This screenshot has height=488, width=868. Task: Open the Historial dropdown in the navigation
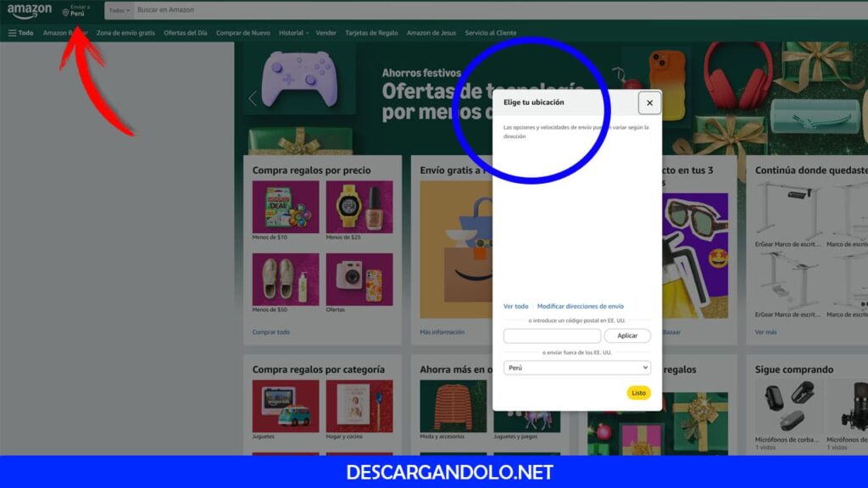[291, 32]
